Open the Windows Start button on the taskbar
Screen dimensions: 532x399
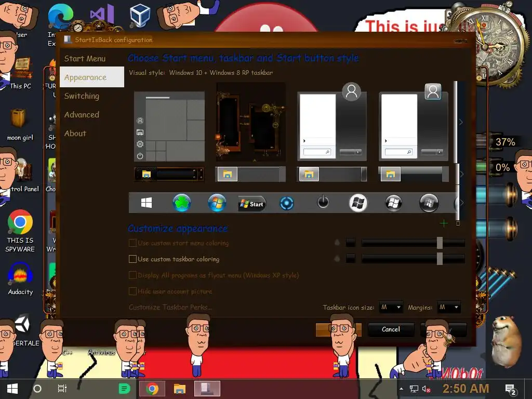[x=12, y=389]
